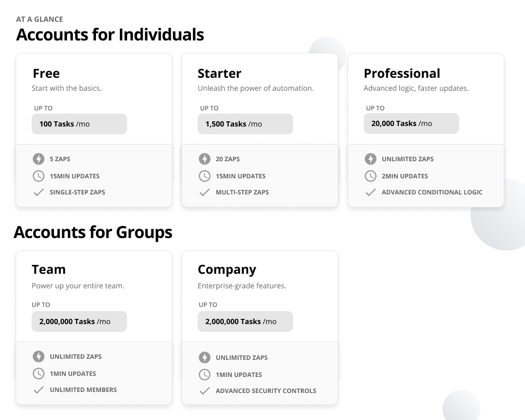Click the lightning icon on Team plan

pyautogui.click(x=39, y=357)
